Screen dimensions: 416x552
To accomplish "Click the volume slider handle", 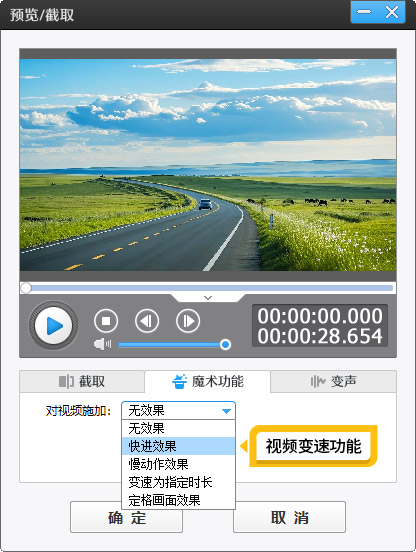I will click(225, 344).
